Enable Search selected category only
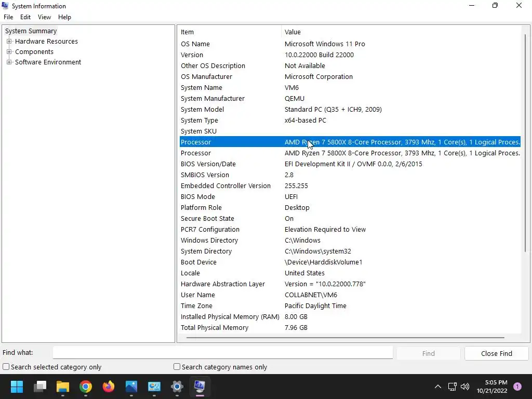The width and height of the screenshot is (532, 399). point(6,367)
